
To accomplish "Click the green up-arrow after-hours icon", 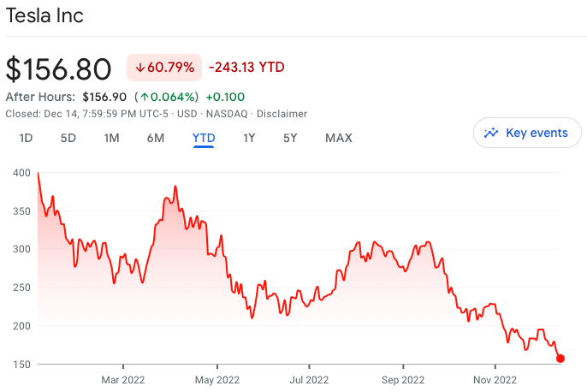I will 145,97.
